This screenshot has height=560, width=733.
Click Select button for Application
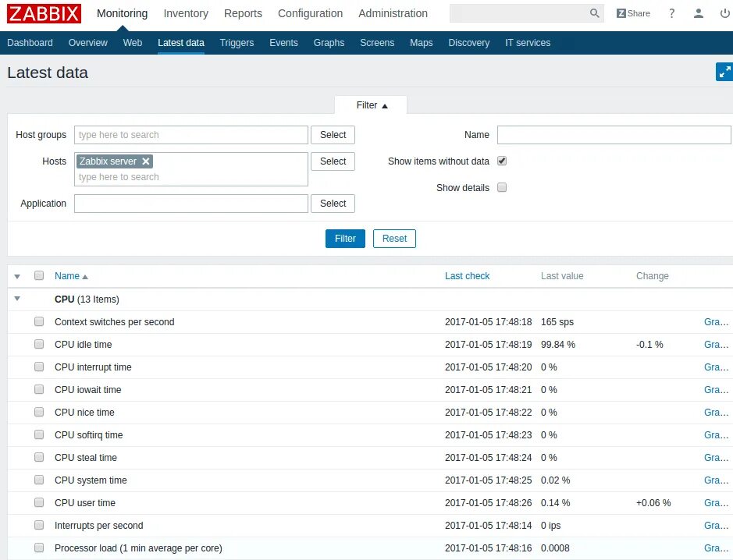[x=333, y=204]
